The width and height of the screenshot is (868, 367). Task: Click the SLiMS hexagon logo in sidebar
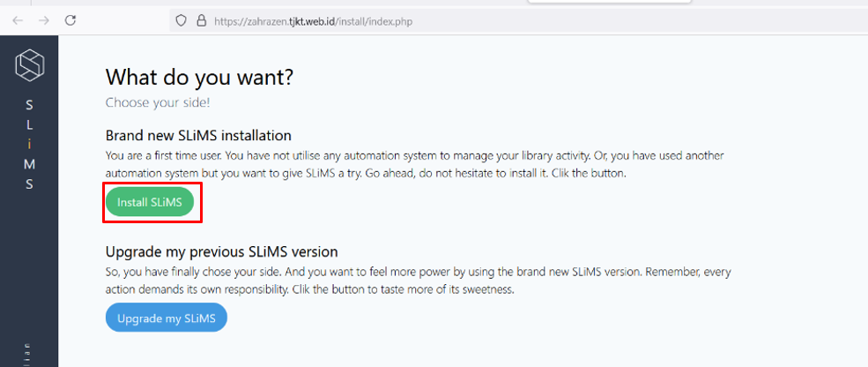(29, 65)
